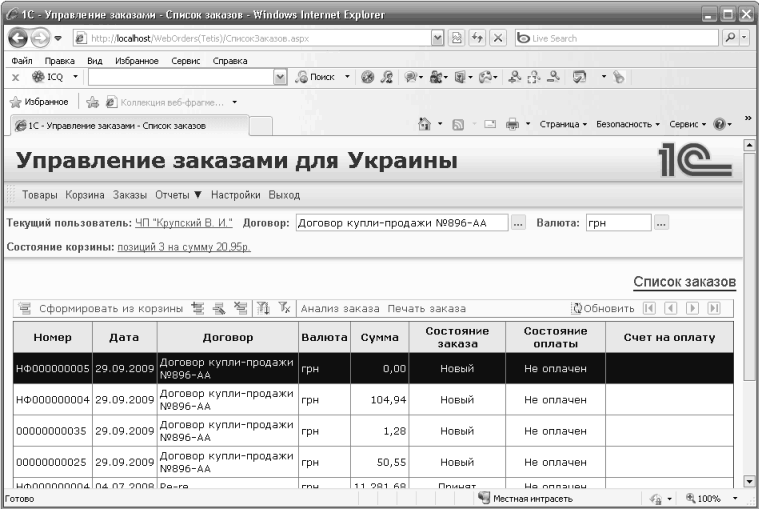The width and height of the screenshot is (759, 509).
Task: Open the Корзина page
Action: pyautogui.click(x=85, y=195)
